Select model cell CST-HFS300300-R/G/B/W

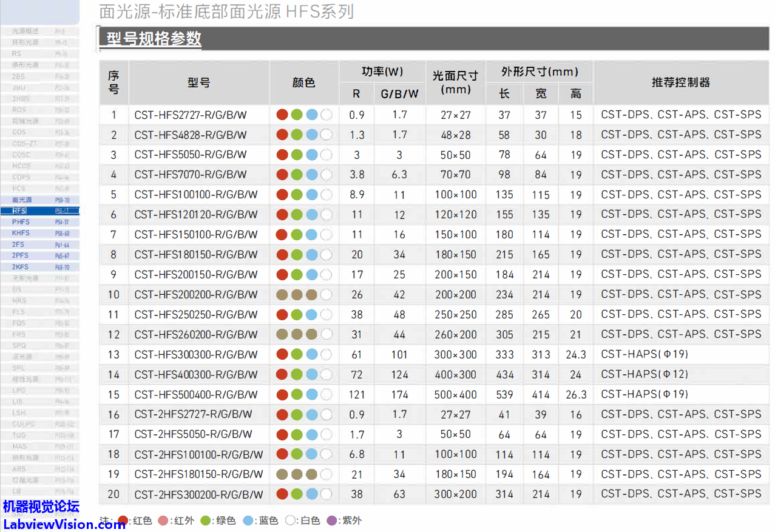tap(196, 355)
